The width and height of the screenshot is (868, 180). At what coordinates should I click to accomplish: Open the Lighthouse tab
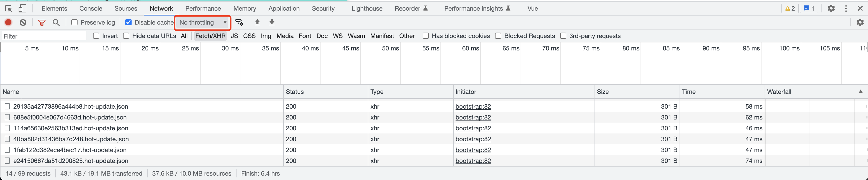[367, 9]
